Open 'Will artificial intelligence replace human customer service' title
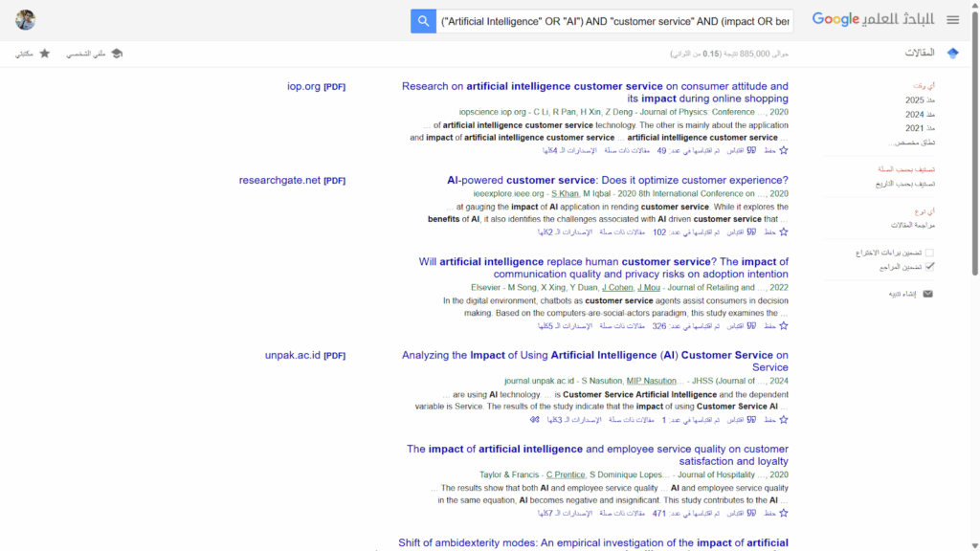Screen dimensions: 980x551 (x=604, y=268)
